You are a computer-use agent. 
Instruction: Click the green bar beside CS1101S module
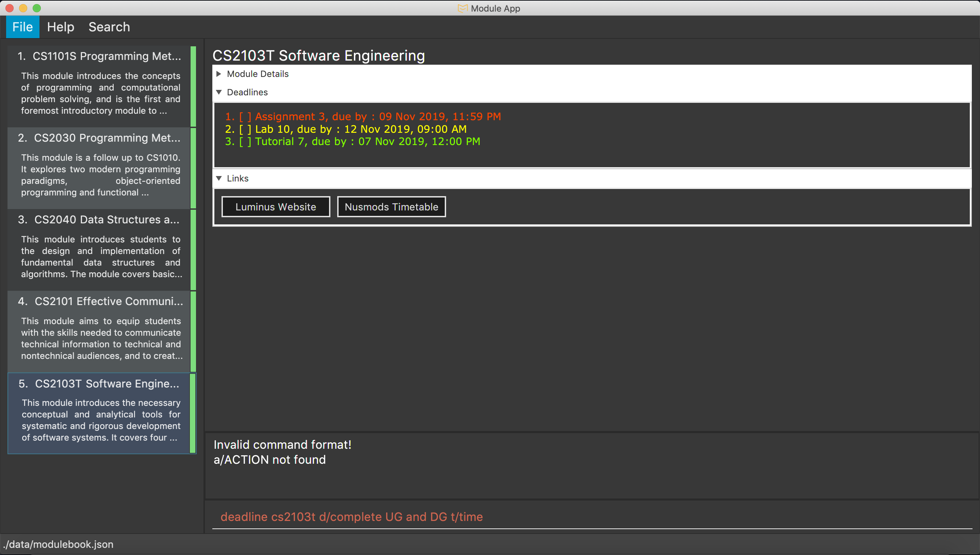point(193,86)
